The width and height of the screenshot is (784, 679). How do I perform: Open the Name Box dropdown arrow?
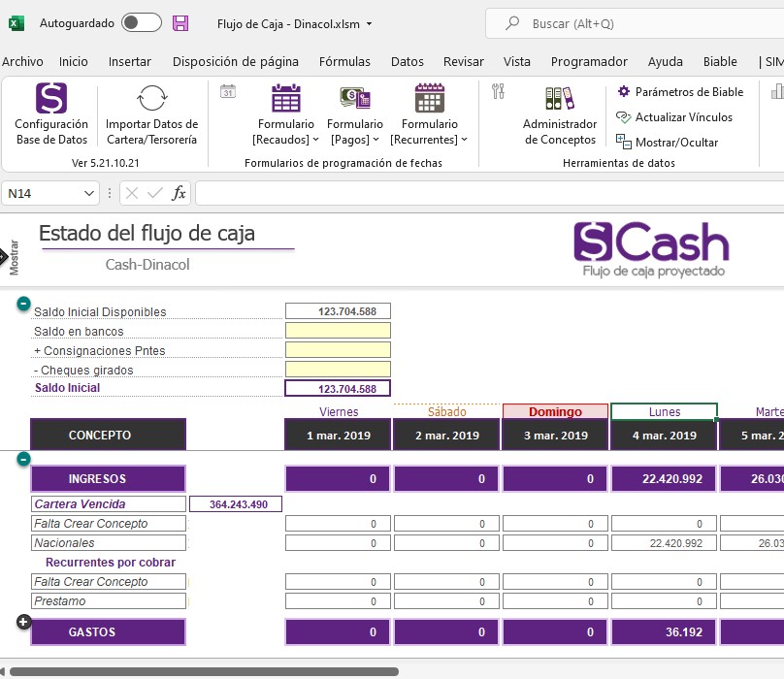click(89, 193)
